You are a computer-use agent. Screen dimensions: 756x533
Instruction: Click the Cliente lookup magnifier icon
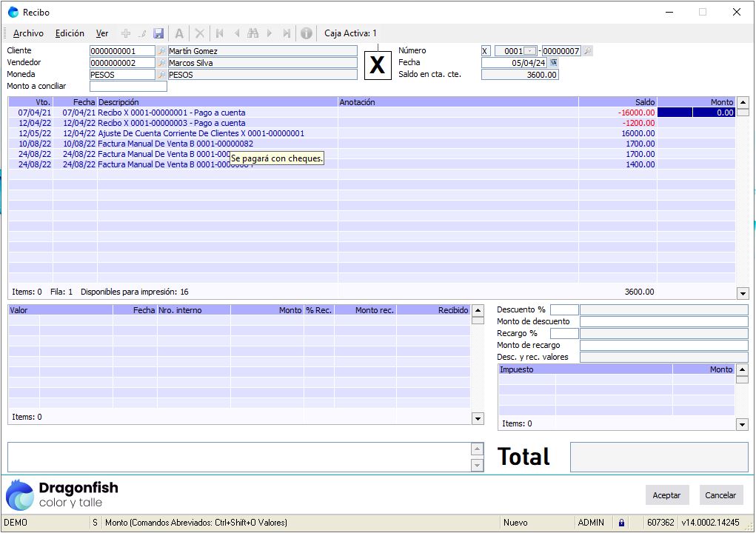[x=161, y=50]
